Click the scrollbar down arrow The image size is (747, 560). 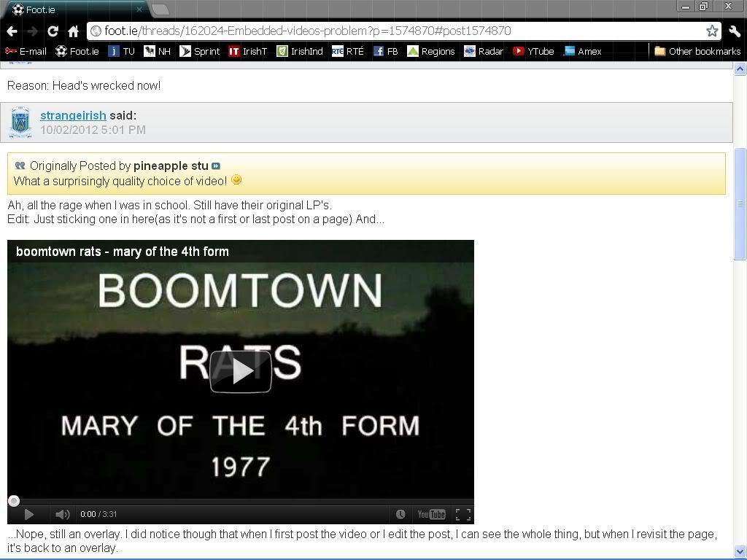740,551
